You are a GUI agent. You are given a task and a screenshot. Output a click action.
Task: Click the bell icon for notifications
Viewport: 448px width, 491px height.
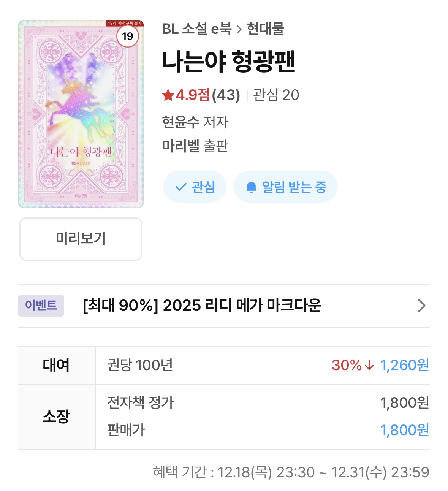coord(251,187)
